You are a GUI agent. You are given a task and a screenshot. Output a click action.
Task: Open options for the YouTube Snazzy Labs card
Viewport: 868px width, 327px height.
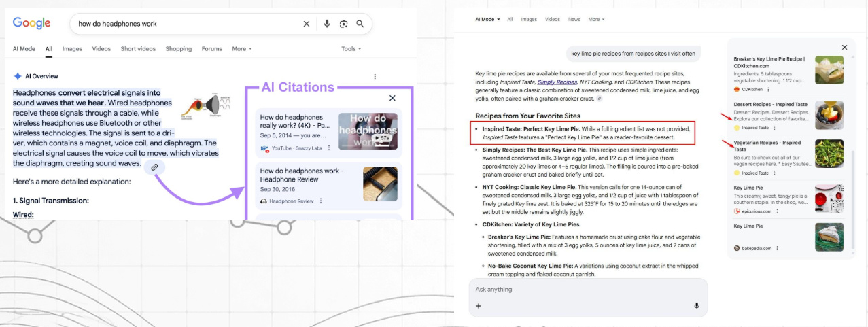(329, 148)
